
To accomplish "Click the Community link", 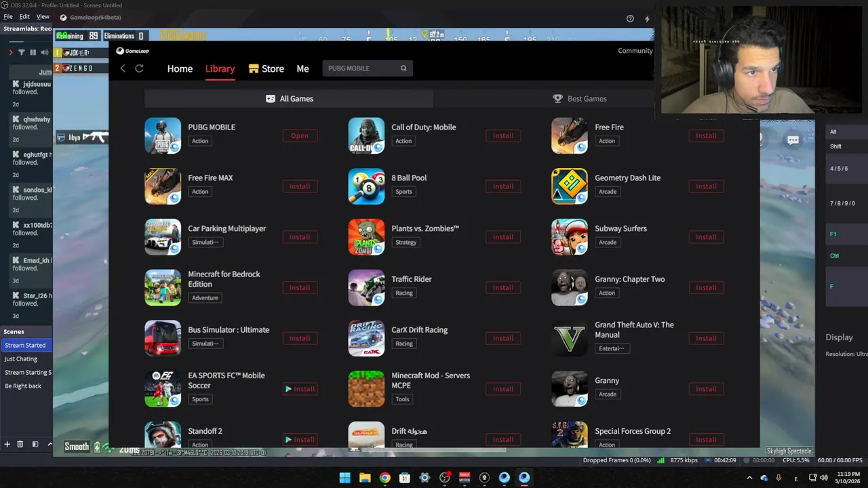I will tap(635, 51).
